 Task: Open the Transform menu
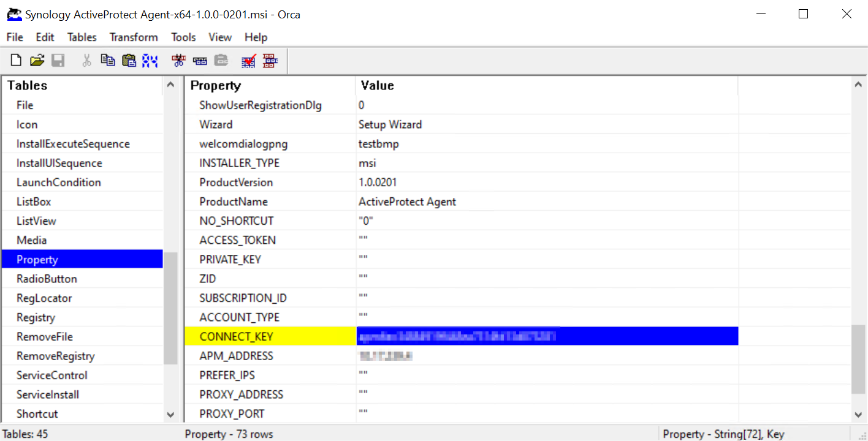coord(134,37)
